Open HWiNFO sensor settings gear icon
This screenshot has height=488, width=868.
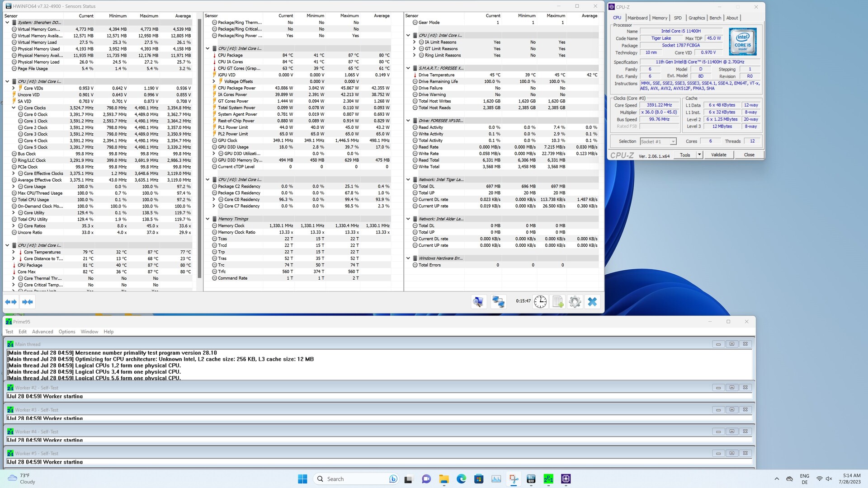point(575,302)
